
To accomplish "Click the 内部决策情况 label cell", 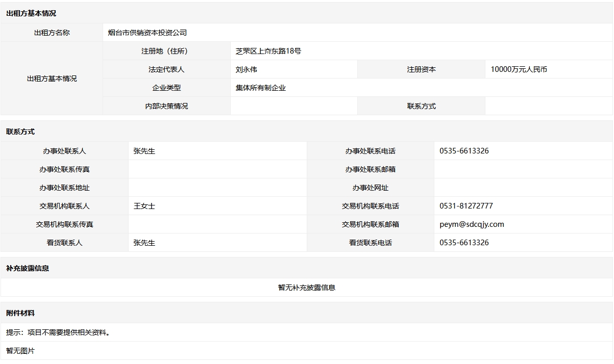I will click(166, 106).
